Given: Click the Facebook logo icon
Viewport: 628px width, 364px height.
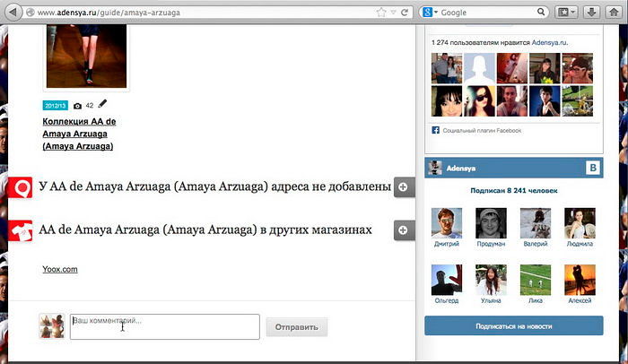Looking at the screenshot, I should tap(435, 130).
